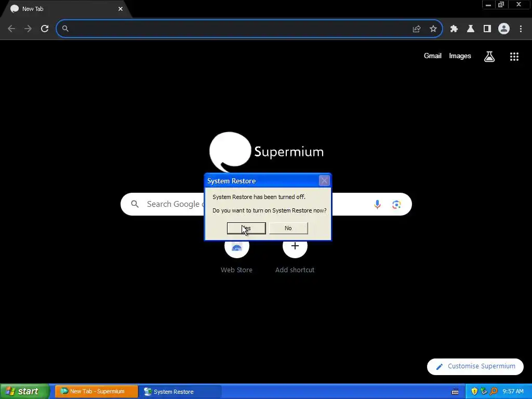Screen dimensions: 532x399
Task: Open Search Labs flask icon on page
Action: pyautogui.click(x=489, y=56)
